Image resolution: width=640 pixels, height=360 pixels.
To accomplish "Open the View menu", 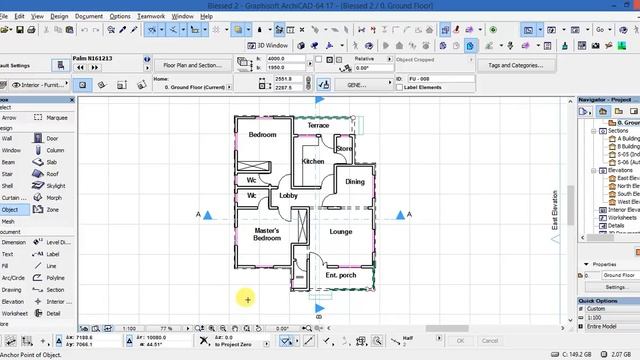I will pyautogui.click(x=37, y=16).
